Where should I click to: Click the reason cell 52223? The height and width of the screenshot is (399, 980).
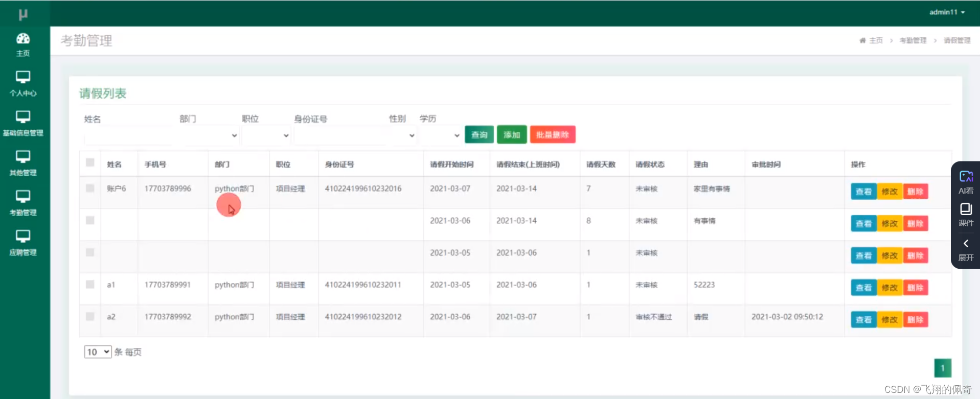(704, 285)
